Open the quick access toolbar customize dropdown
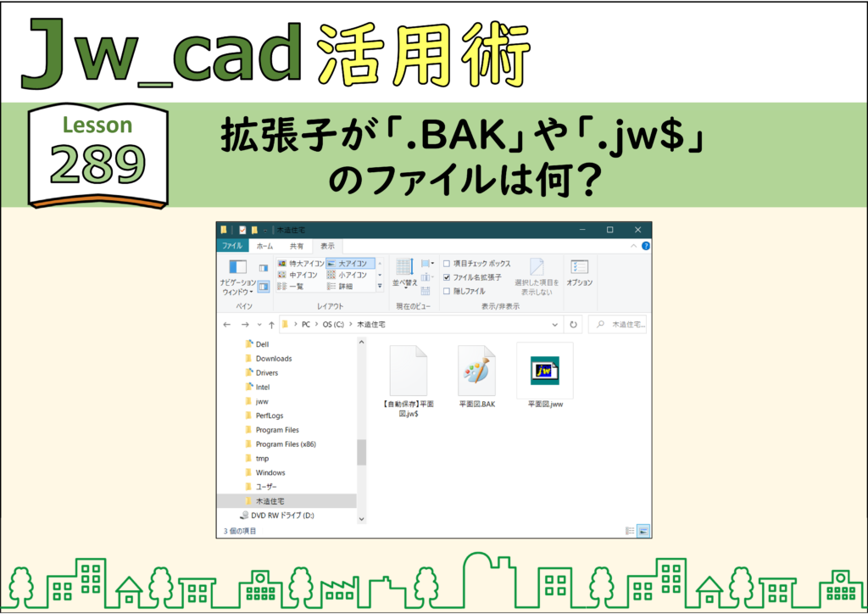Screen dimensions: 868x614 pos(265,231)
